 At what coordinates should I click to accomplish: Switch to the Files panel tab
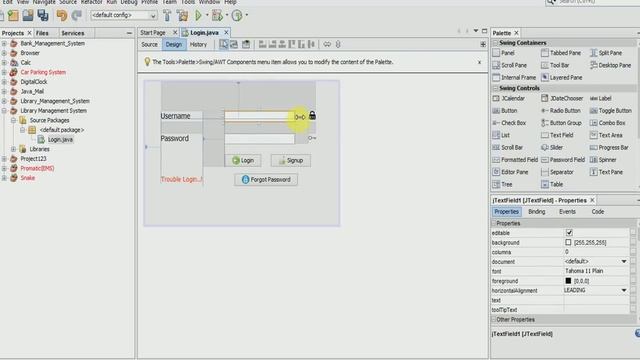coord(42,33)
